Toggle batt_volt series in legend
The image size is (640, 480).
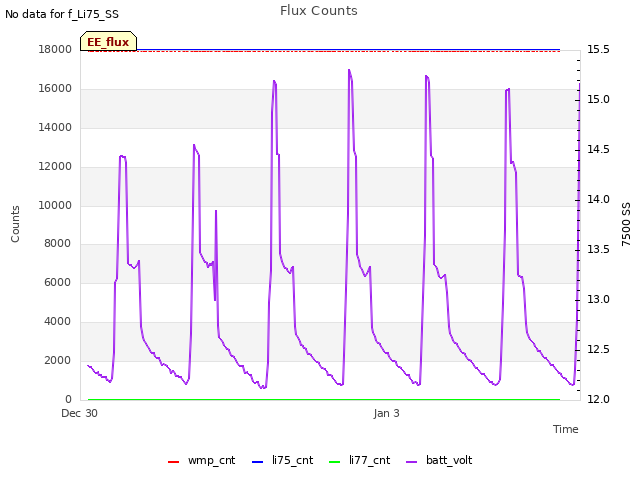click(439, 460)
